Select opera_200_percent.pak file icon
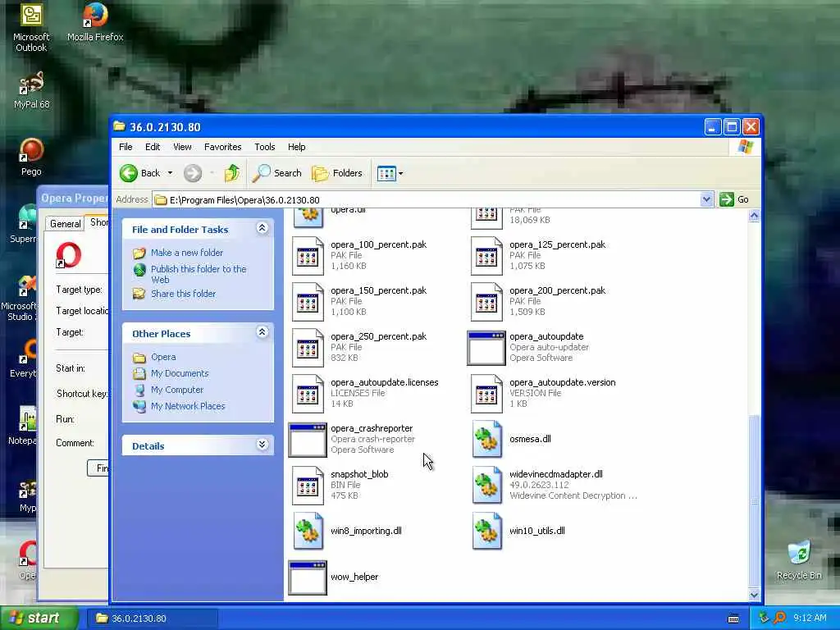The width and height of the screenshot is (840, 630). click(486, 302)
